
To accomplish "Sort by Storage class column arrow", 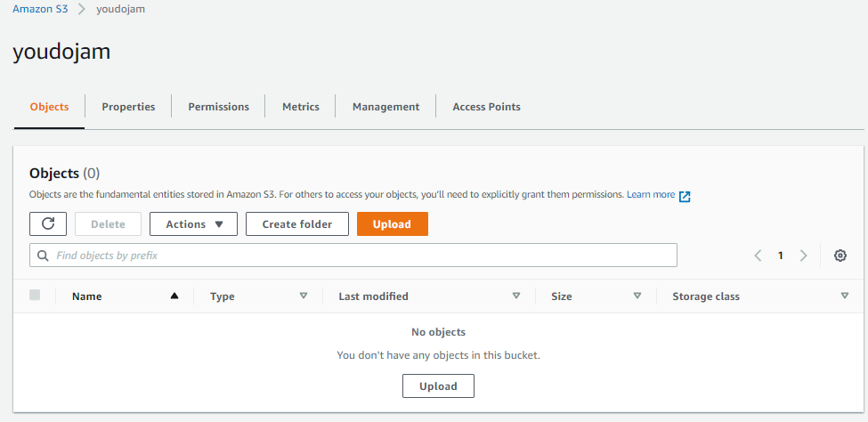I will point(844,296).
